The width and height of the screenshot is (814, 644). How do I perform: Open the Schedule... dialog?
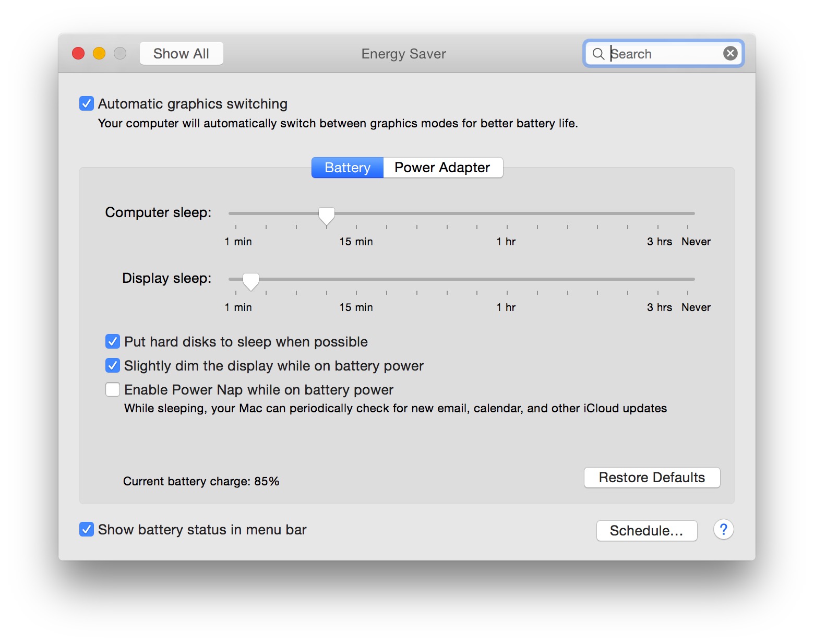[647, 531]
